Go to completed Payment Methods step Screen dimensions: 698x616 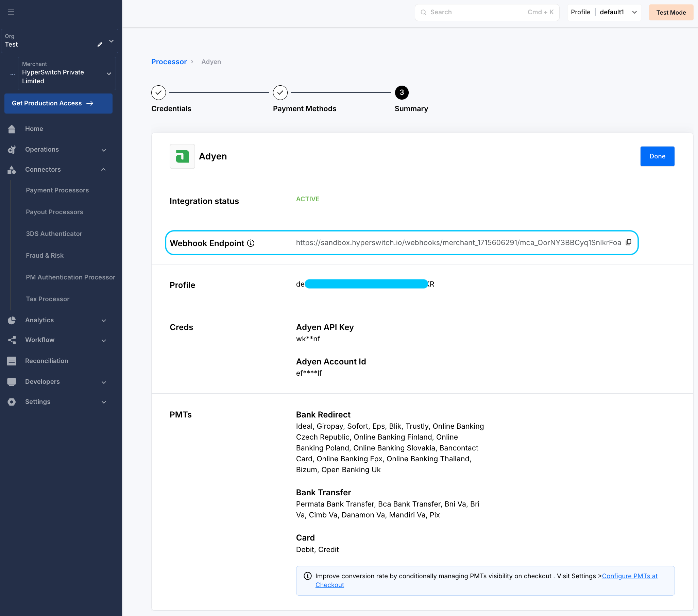[x=280, y=92]
